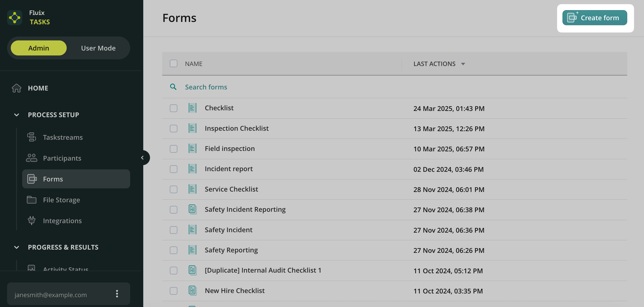
Task: Click the Fluix Tasks logo icon
Action: [x=14, y=17]
